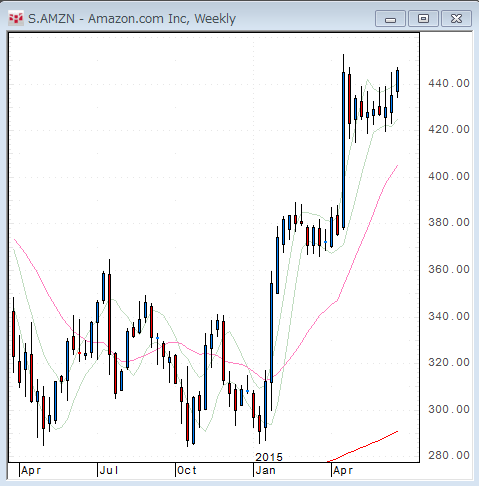Click the chart app icon in title bar
This screenshot has height=486, width=479.
pos(15,18)
